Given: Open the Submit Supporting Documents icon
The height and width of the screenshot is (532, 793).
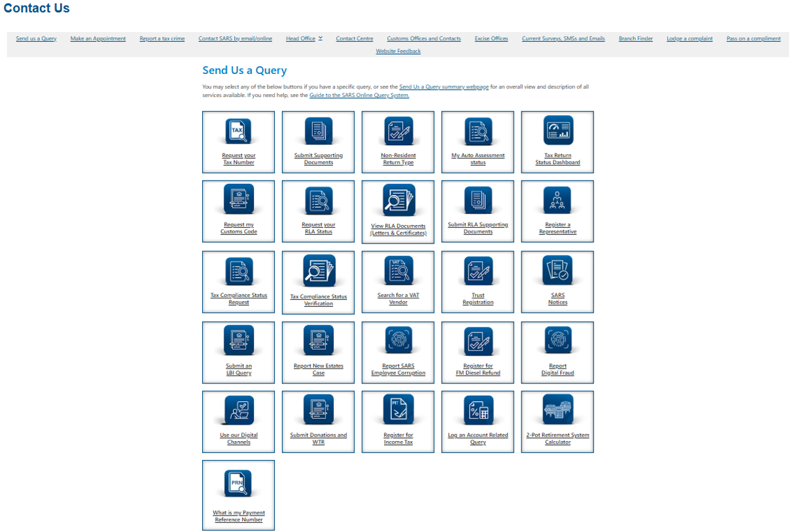Looking at the screenshot, I should pos(319,131).
